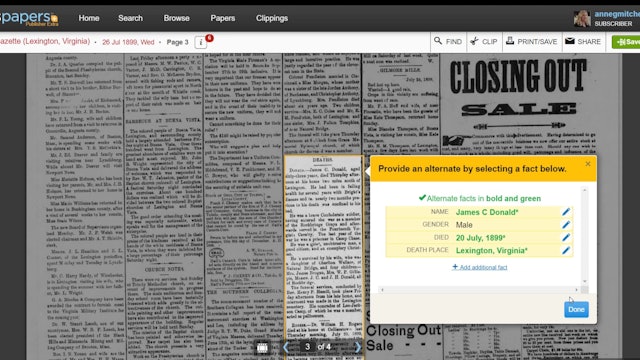Click the scroll-down arrow in dialog
This screenshot has width=640, height=360.
(584, 281)
